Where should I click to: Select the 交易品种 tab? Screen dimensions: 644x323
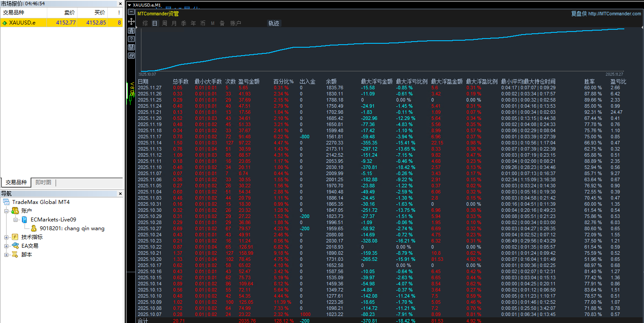[x=16, y=183]
